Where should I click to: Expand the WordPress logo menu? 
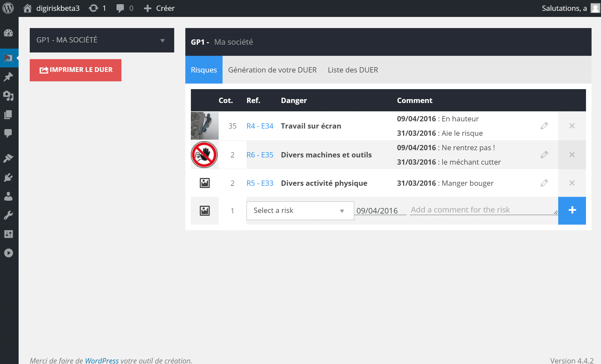(x=8, y=8)
